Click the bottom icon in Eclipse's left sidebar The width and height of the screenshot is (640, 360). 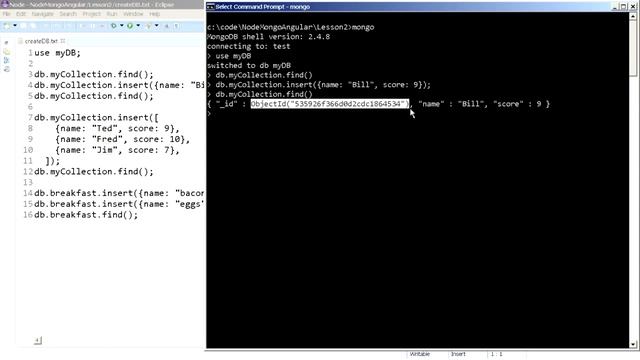coord(7,69)
